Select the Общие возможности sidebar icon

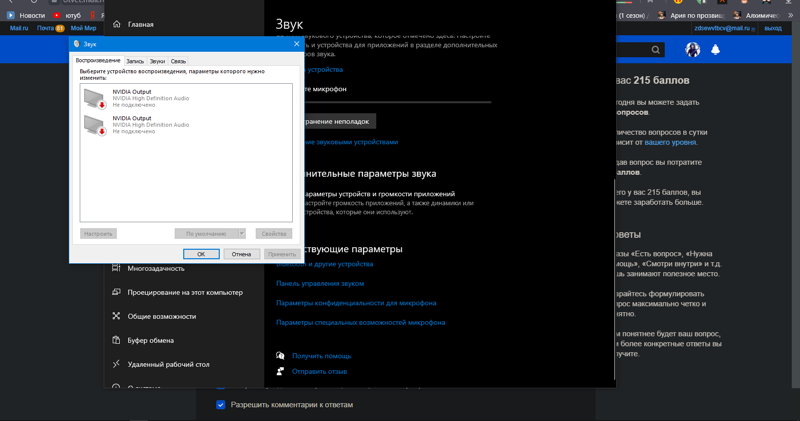(116, 316)
